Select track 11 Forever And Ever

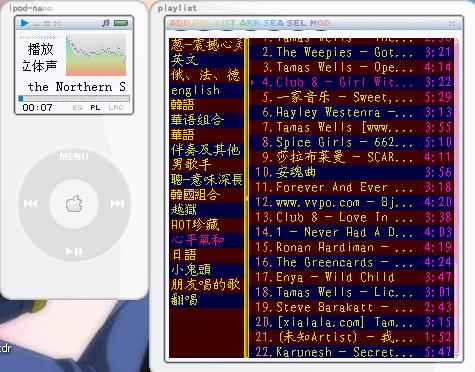(x=352, y=187)
